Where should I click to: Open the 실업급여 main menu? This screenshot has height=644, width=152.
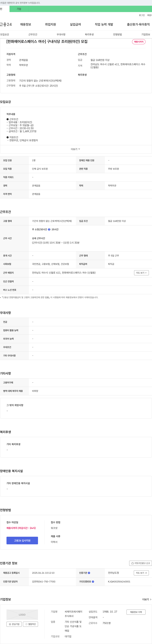(x=75, y=24)
